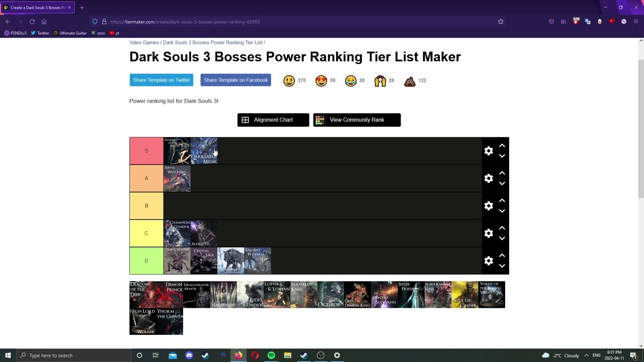Open settings gear for C tier row
The image size is (644, 362).
tap(489, 233)
